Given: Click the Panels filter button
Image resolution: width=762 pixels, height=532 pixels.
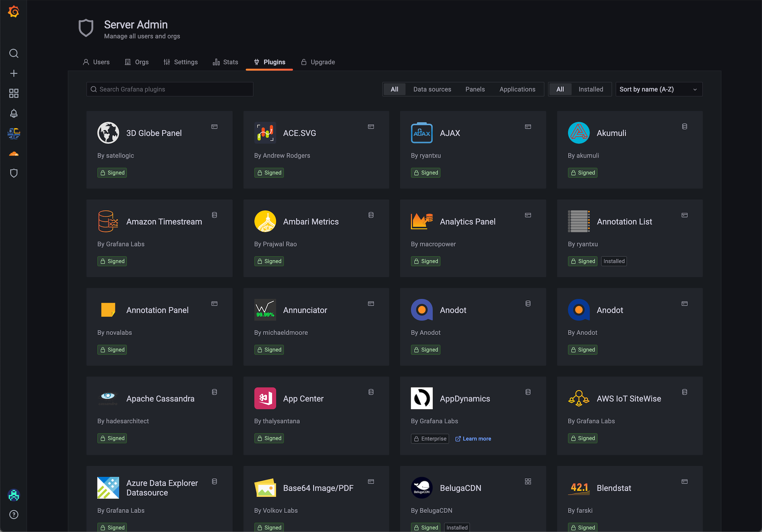Looking at the screenshot, I should coord(475,89).
